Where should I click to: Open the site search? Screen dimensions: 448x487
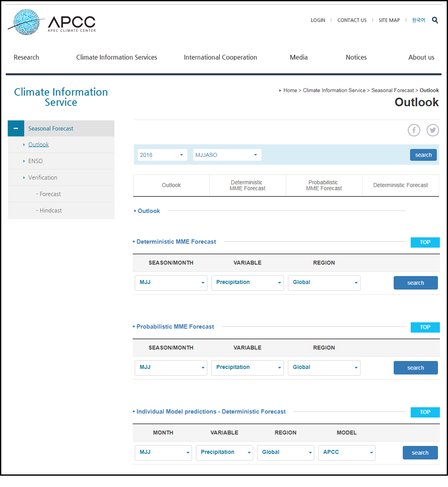point(434,20)
